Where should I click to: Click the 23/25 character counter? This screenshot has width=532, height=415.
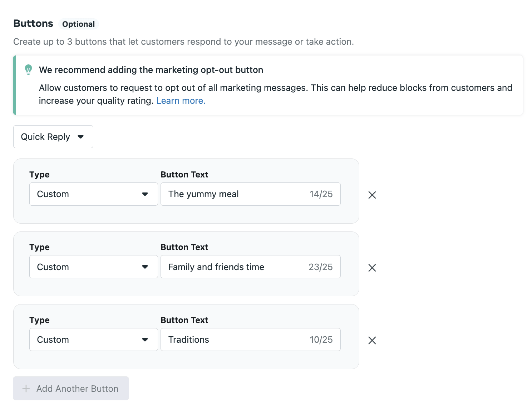320,267
